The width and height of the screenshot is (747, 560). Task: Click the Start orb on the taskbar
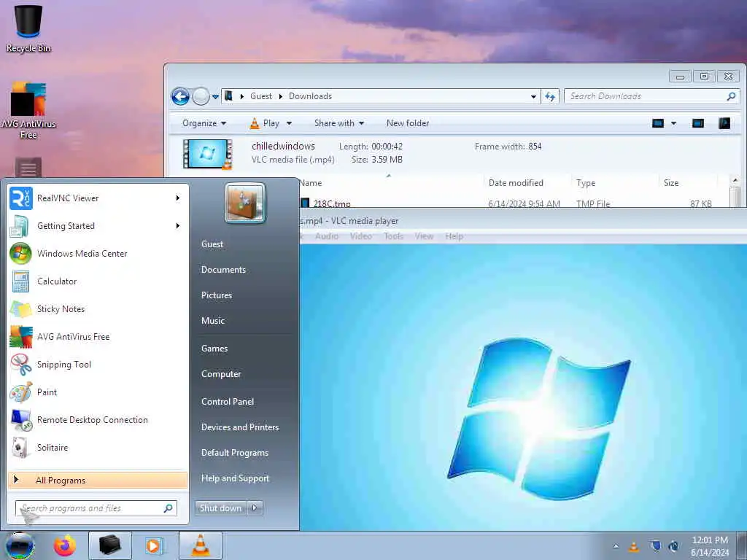pos(20,545)
